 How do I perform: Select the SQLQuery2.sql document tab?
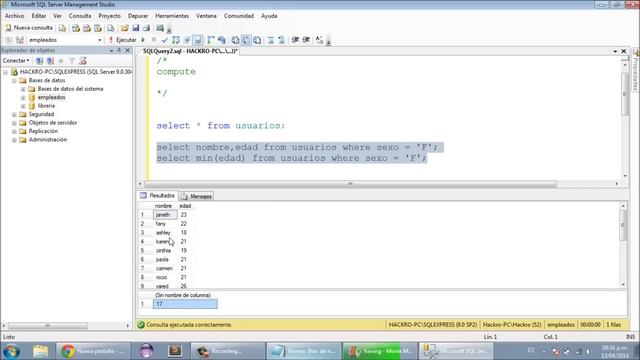190,51
